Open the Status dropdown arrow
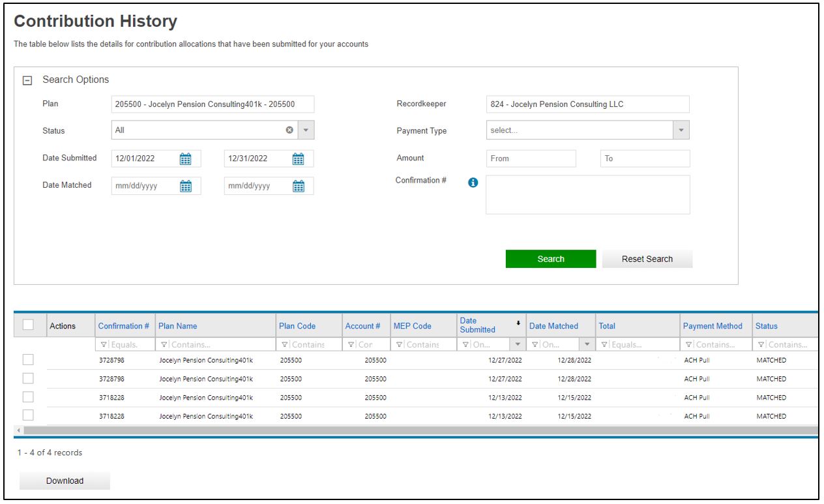The height and width of the screenshot is (504, 824). (306, 130)
